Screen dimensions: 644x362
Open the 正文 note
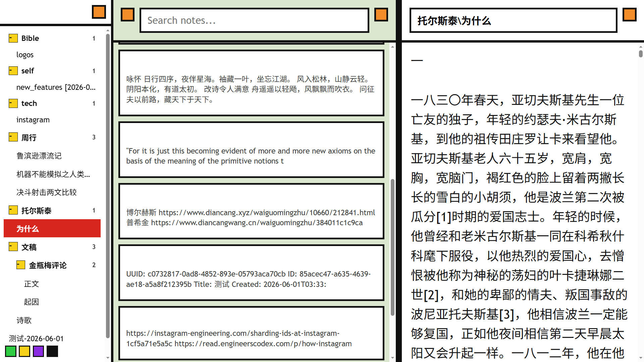tap(52, 284)
